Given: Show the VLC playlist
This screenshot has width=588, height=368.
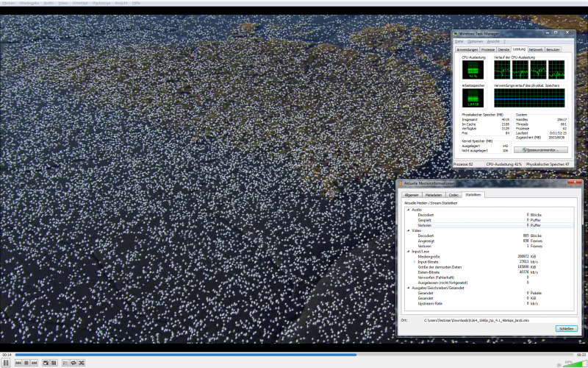Looking at the screenshot, I should coord(65,363).
